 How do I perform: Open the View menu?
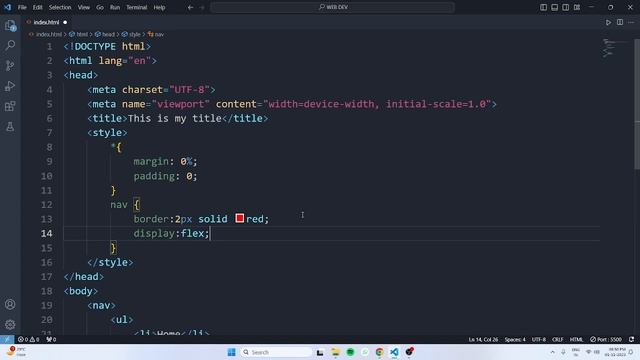tap(84, 7)
